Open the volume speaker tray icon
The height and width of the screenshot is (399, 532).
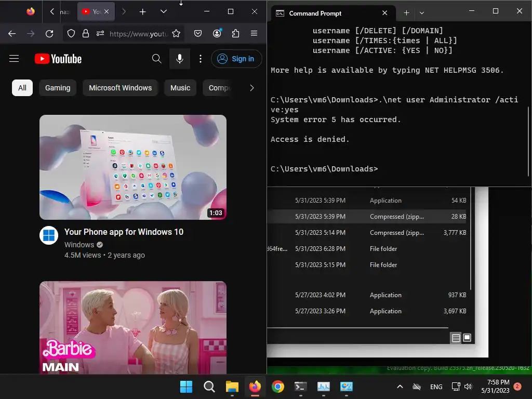[x=469, y=387]
